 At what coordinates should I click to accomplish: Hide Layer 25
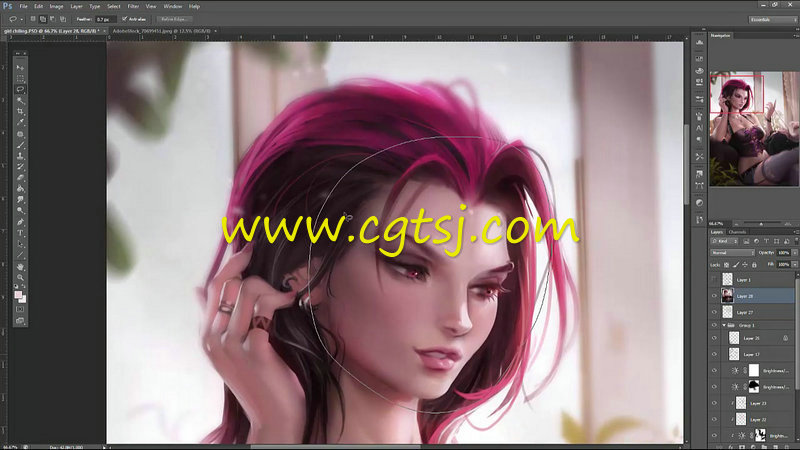pos(714,338)
